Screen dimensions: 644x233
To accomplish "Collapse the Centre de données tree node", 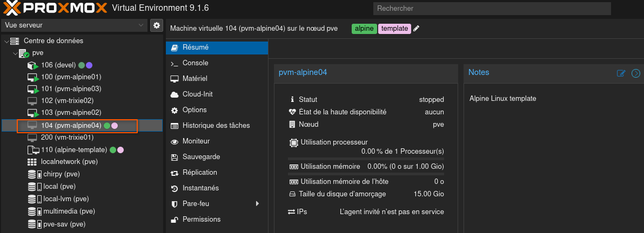I will pos(7,41).
